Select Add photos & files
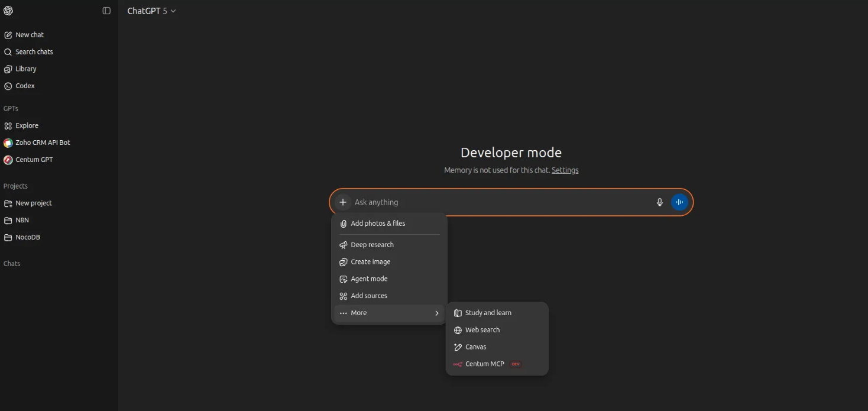This screenshot has height=411, width=868. pos(389,224)
